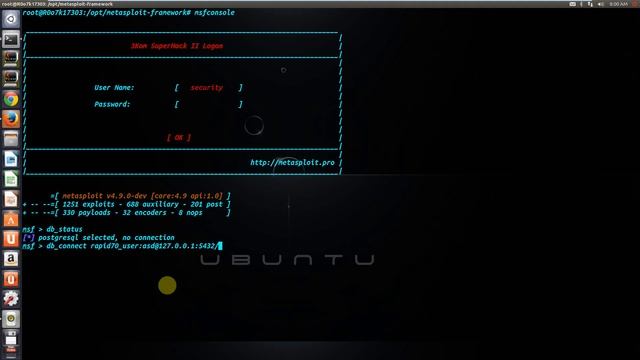This screenshot has height=360, width=640.
Task: Open System Settings gear-and-wrench icon
Action: click(x=11, y=299)
